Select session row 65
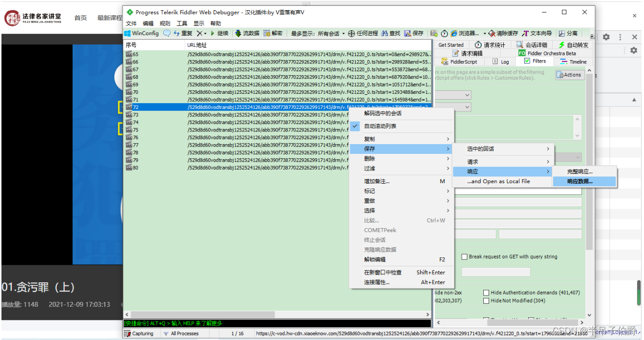Image resolution: width=644 pixels, height=340 pixels. click(x=277, y=54)
